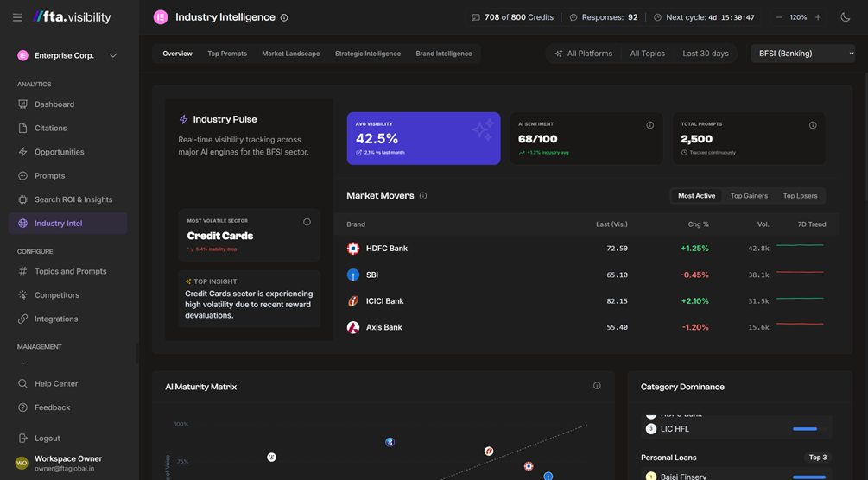Image resolution: width=868 pixels, height=480 pixels.
Task: Click the credits card icon
Action: [x=476, y=18]
